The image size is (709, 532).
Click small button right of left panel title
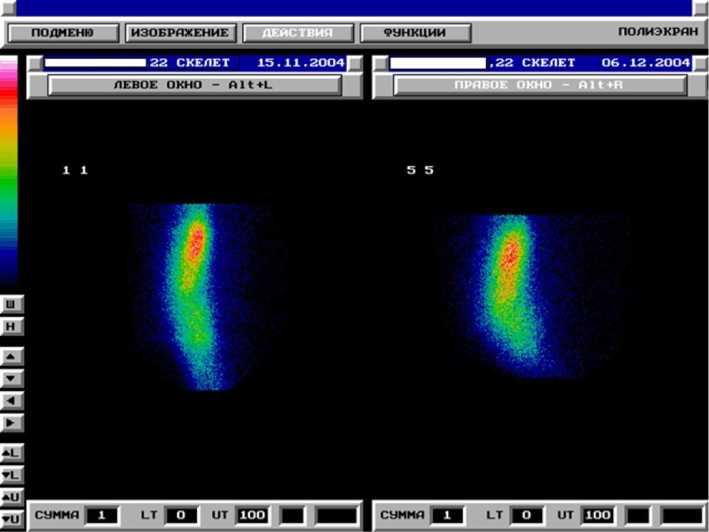pyautogui.click(x=355, y=63)
